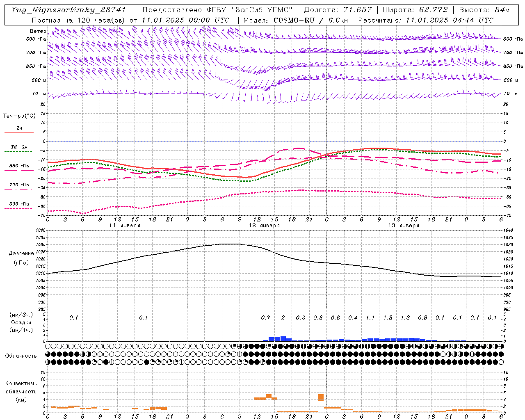Click the Давление pressure panel label
The image size is (525, 420).
tap(21, 253)
